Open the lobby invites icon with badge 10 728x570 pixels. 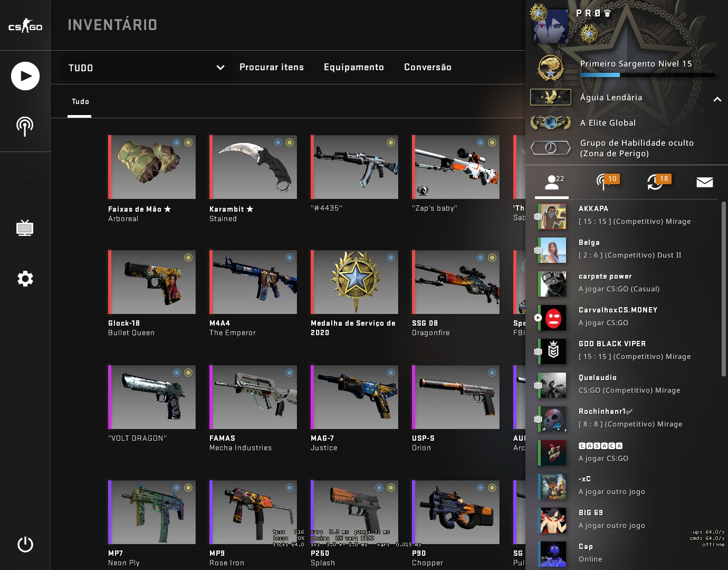pos(606,182)
